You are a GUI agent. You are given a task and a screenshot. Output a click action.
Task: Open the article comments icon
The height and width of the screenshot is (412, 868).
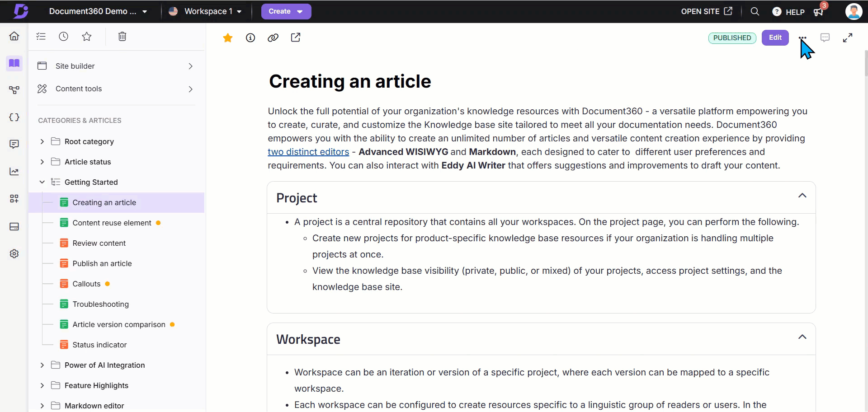tap(825, 37)
